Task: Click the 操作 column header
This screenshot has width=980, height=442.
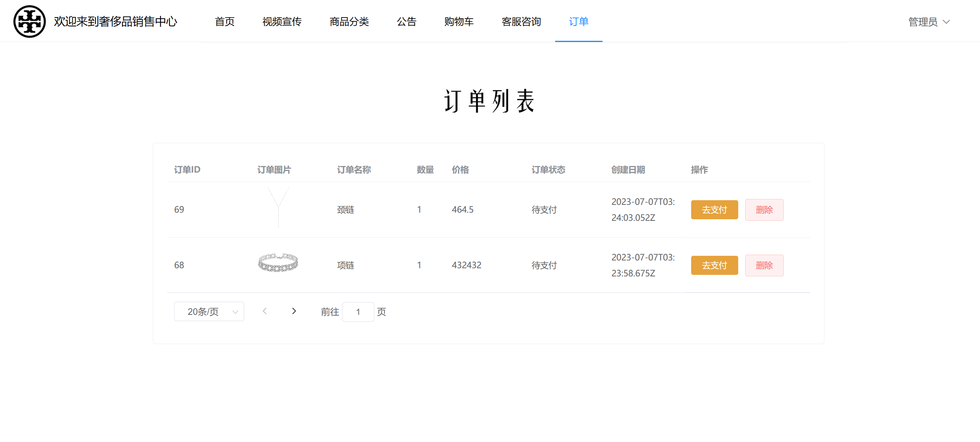Action: pyautogui.click(x=699, y=170)
